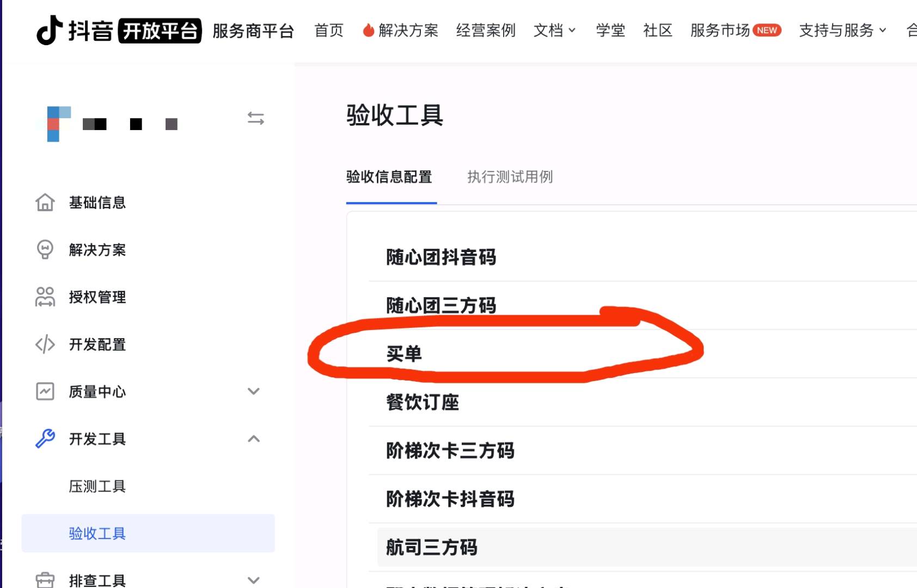Select 压测工具 in the sidebar
Image resolution: width=917 pixels, height=588 pixels.
coord(97,486)
